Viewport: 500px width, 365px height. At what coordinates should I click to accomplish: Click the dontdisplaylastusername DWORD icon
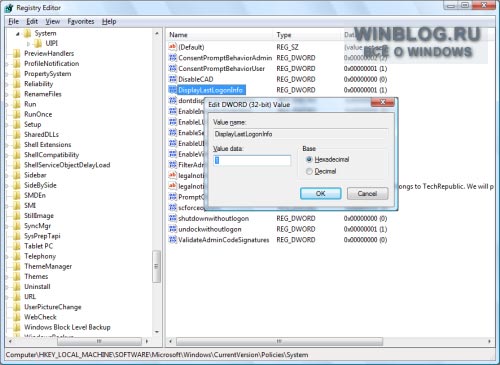pyautogui.click(x=172, y=100)
